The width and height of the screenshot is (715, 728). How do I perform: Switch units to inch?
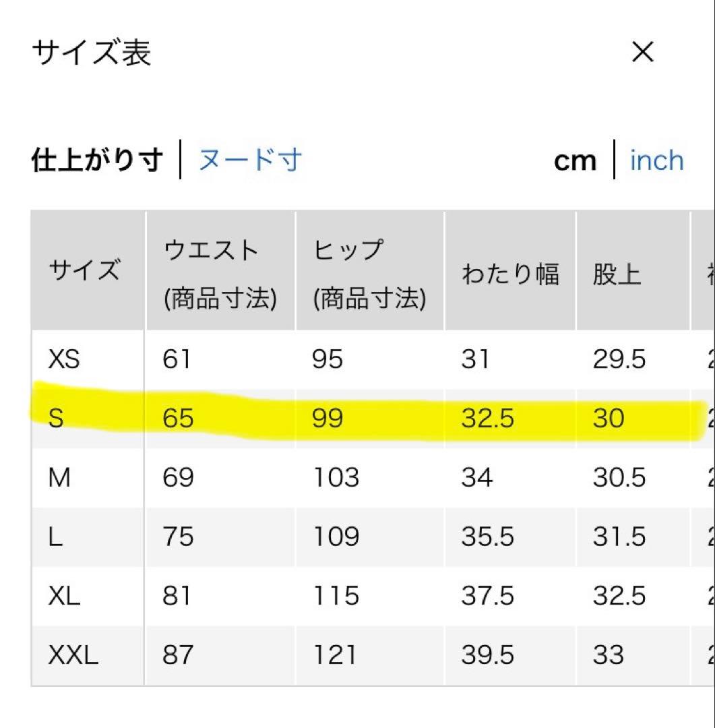(656, 161)
